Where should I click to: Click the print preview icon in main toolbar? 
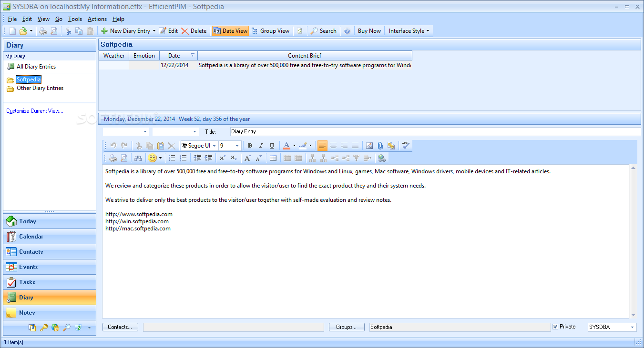coord(54,31)
